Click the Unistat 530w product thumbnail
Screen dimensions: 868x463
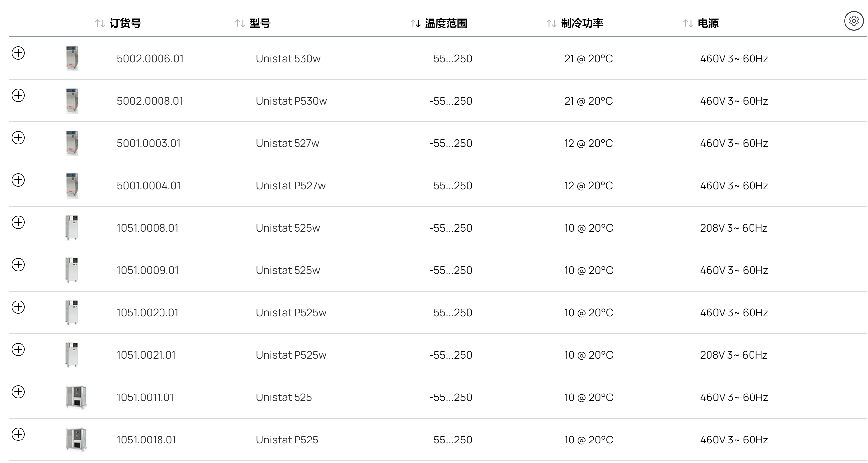tap(72, 58)
